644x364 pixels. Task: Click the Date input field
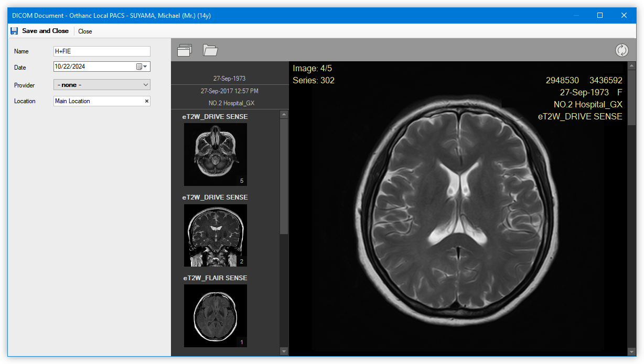(92, 67)
